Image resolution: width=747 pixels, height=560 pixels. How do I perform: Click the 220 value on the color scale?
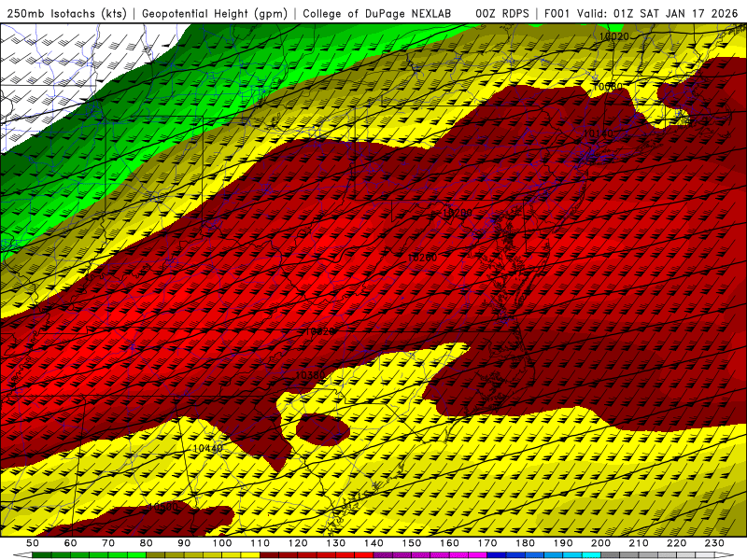(x=676, y=543)
